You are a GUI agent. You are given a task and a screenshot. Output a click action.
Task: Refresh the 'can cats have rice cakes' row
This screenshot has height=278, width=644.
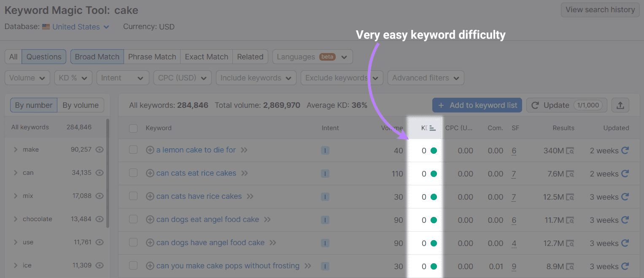coord(625,197)
